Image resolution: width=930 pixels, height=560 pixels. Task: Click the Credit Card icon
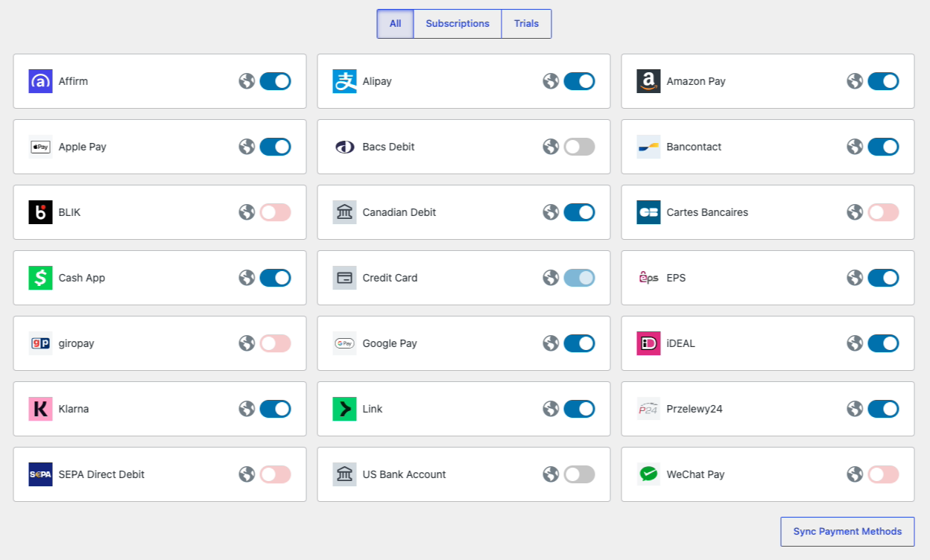tap(344, 278)
